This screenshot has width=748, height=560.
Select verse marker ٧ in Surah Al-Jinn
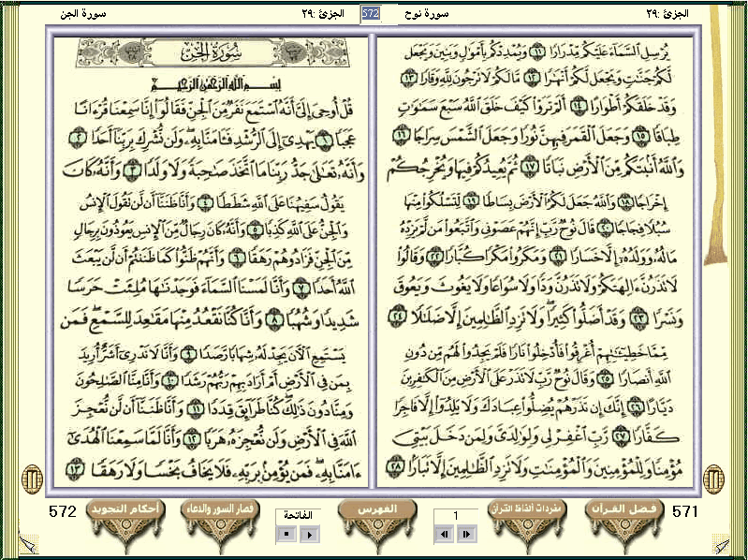(301, 287)
